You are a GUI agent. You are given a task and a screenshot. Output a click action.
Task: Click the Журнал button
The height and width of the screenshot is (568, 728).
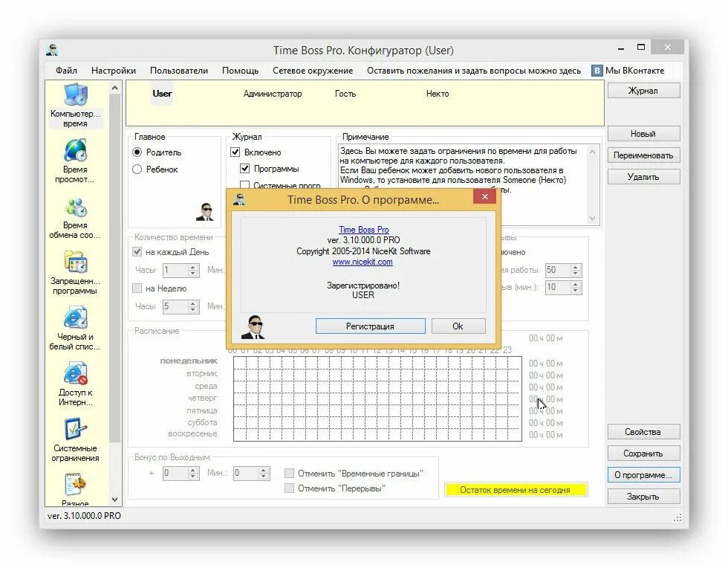643,91
